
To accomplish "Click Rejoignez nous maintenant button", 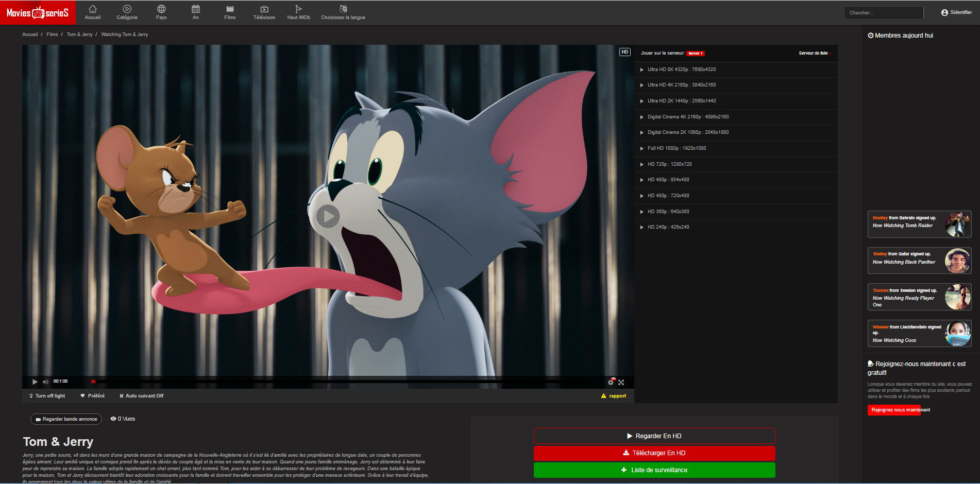I will tap(894, 410).
